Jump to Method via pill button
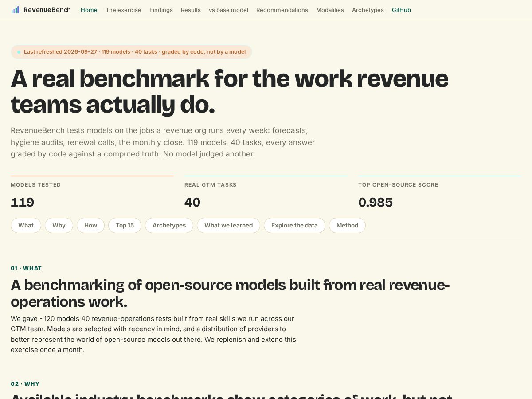Image resolution: width=532 pixels, height=399 pixels. click(347, 225)
